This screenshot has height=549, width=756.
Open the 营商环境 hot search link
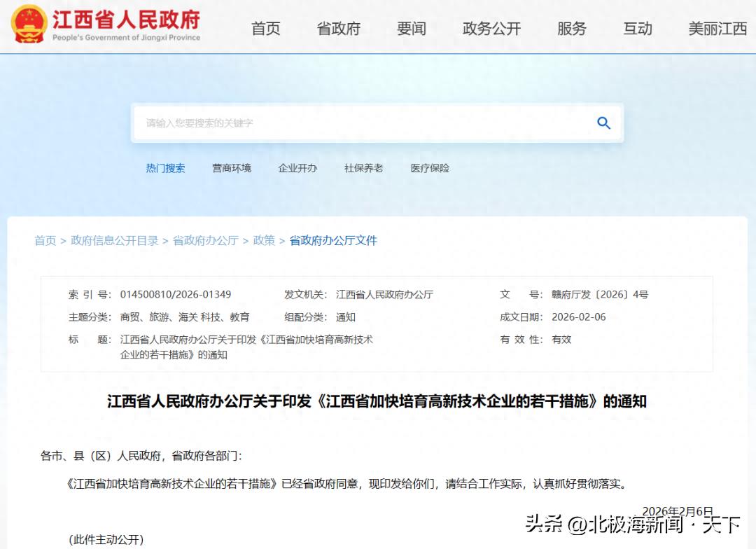(232, 168)
